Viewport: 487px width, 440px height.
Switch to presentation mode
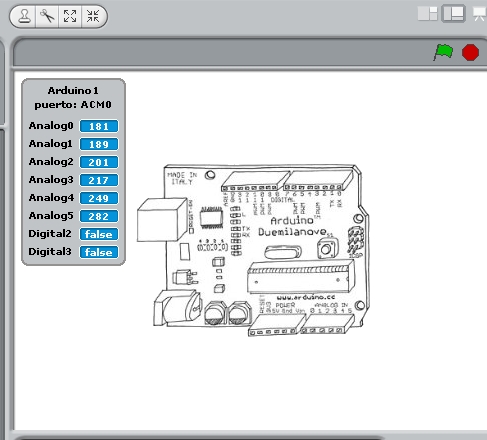[x=479, y=14]
